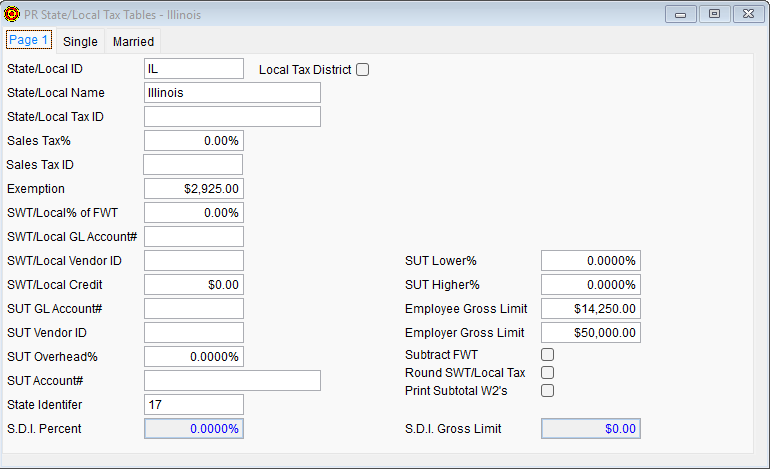Maximize the PR State/Local Tax Tables window
The image size is (772, 473).
point(714,14)
